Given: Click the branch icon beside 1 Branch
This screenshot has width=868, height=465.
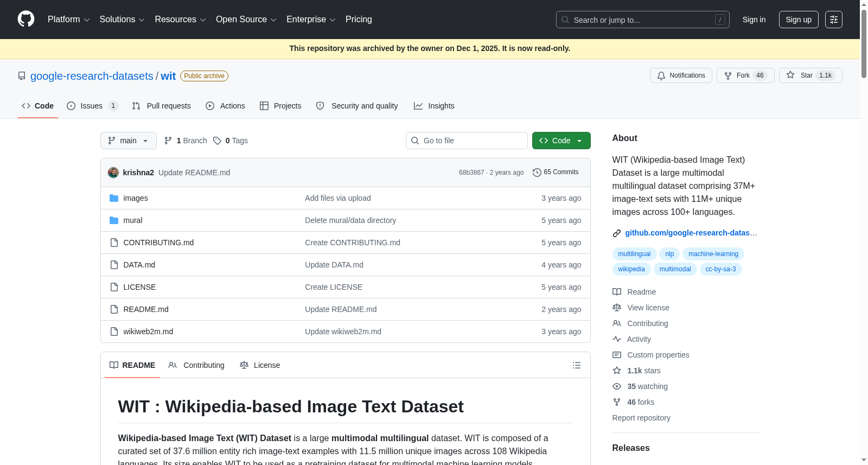Looking at the screenshot, I should tap(168, 141).
